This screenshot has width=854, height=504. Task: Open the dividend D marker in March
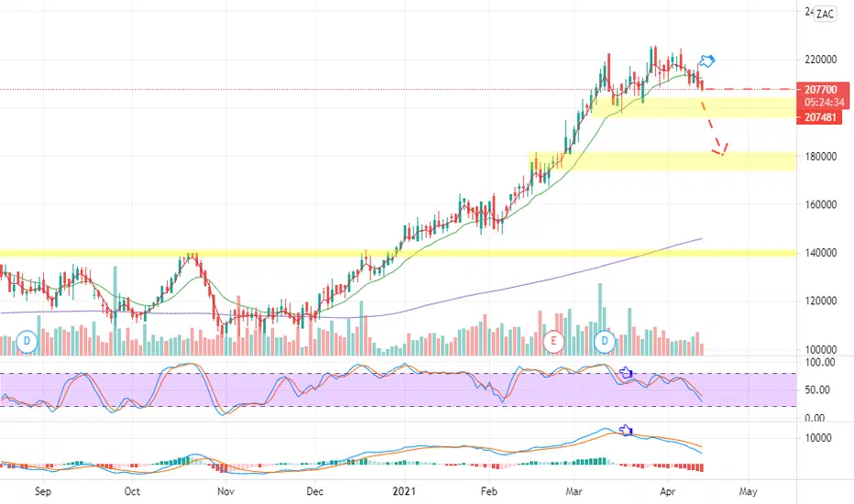coord(604,342)
